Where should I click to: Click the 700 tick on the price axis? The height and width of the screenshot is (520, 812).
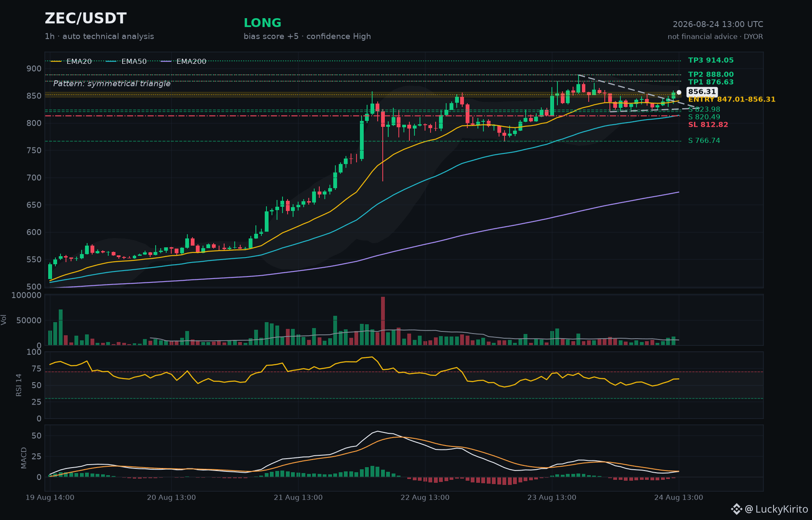[x=34, y=178]
